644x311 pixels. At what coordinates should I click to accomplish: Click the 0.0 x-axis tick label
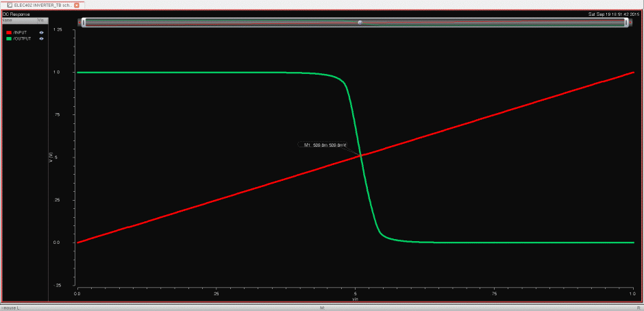77,294
